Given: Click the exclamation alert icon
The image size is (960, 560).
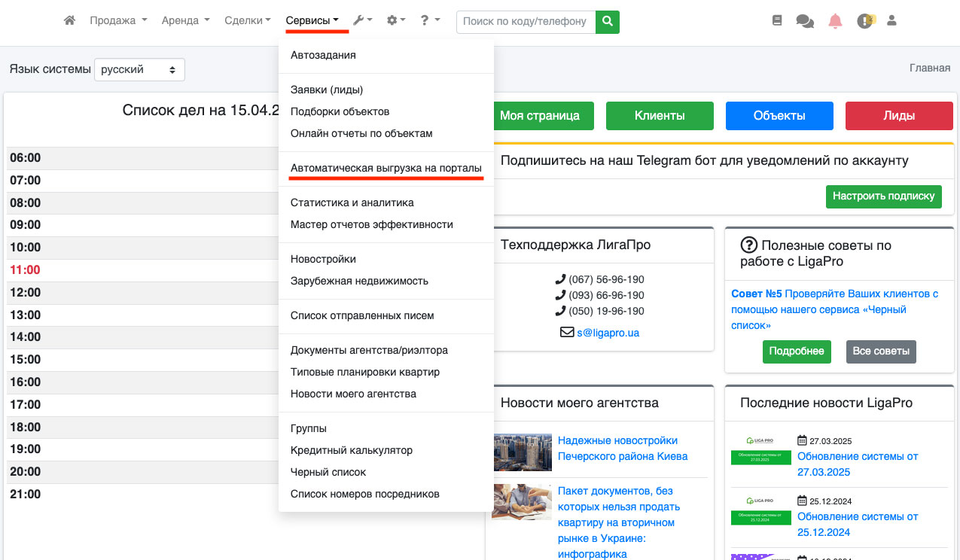Looking at the screenshot, I should [864, 21].
